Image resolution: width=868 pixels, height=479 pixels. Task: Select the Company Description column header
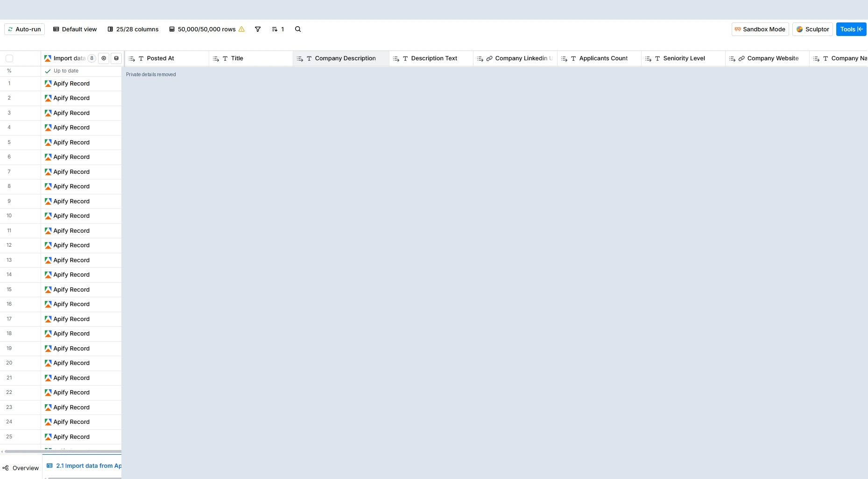point(341,58)
